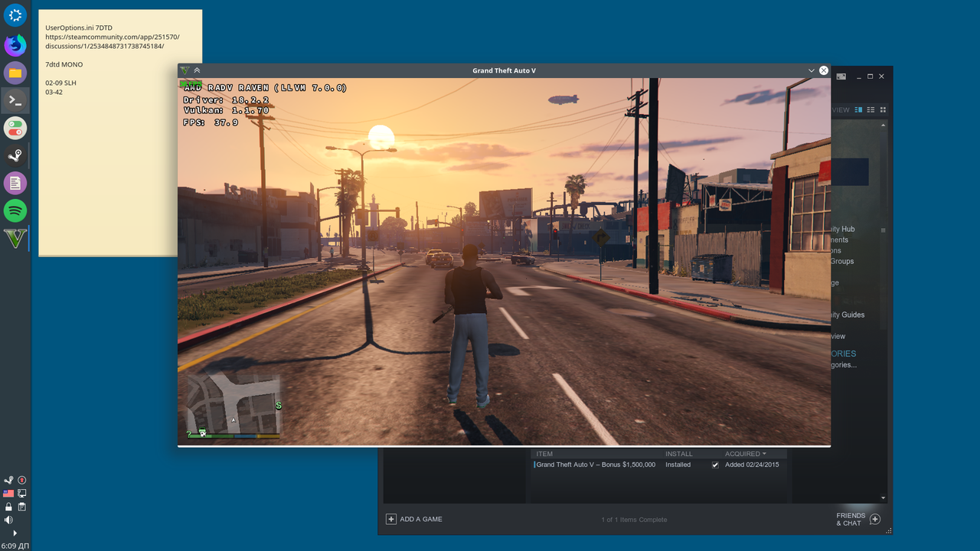Viewport: 980px width, 551px height.
Task: Open Spotify from the dock
Action: tap(15, 210)
